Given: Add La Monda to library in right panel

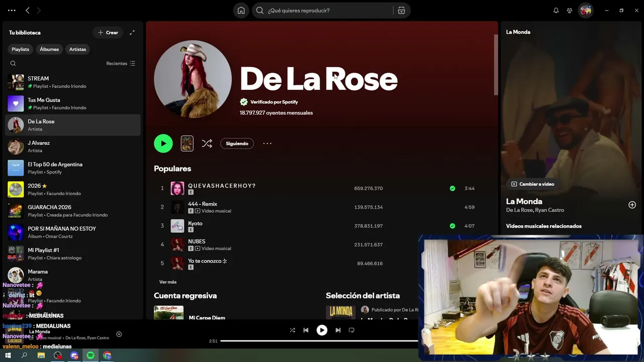Looking at the screenshot, I should tap(632, 205).
